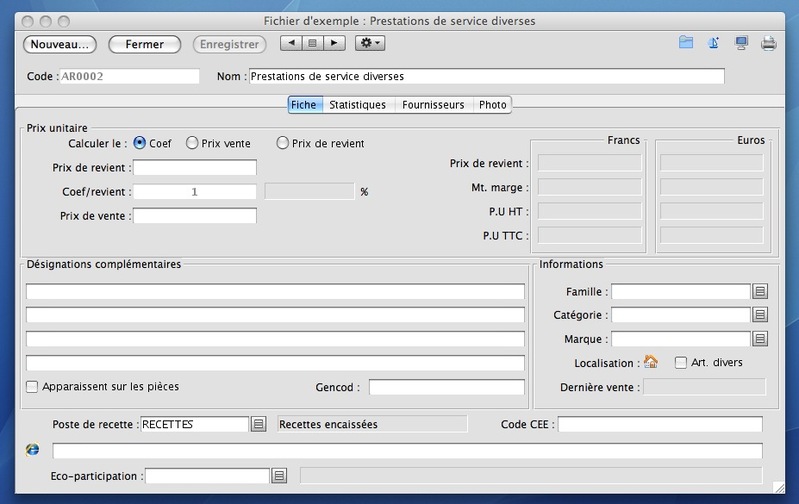This screenshot has width=799, height=504.
Task: Go to previous record arrow
Action: click(291, 43)
